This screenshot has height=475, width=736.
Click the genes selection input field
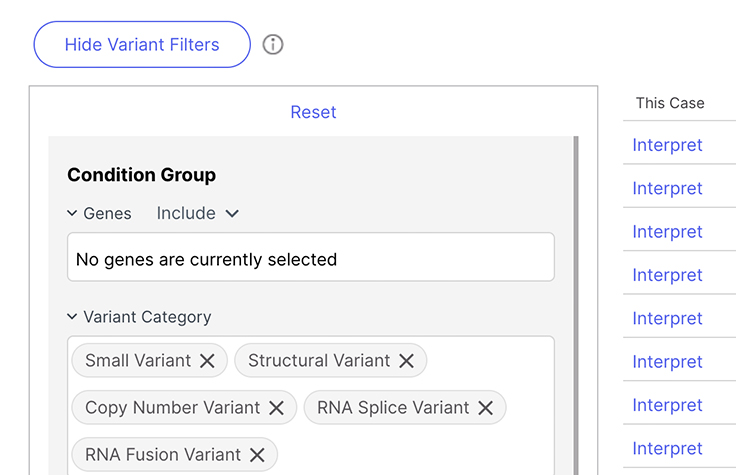tap(310, 258)
